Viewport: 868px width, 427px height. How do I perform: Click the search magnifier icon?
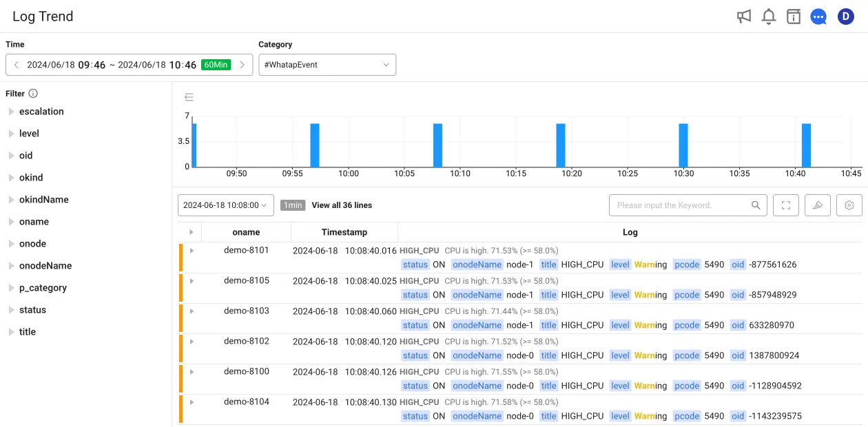tap(756, 205)
